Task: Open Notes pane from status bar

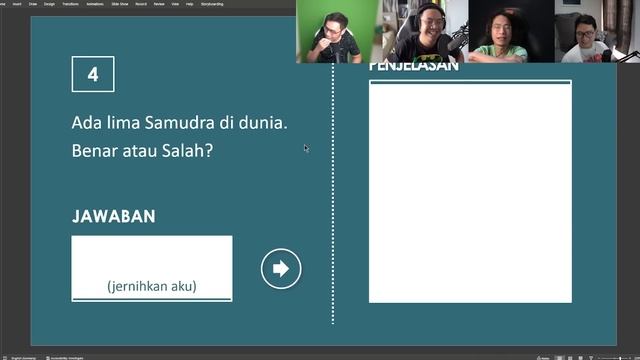Action: point(543,358)
